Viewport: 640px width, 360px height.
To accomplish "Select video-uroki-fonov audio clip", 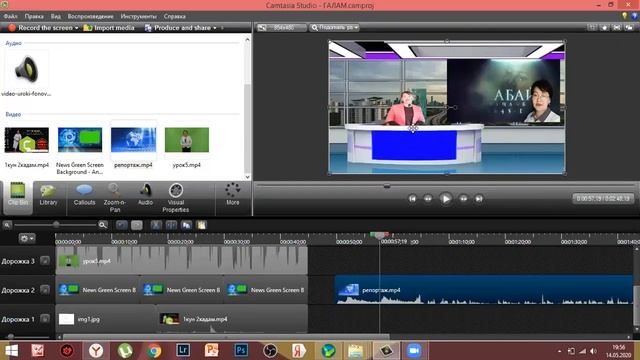I will point(27,73).
